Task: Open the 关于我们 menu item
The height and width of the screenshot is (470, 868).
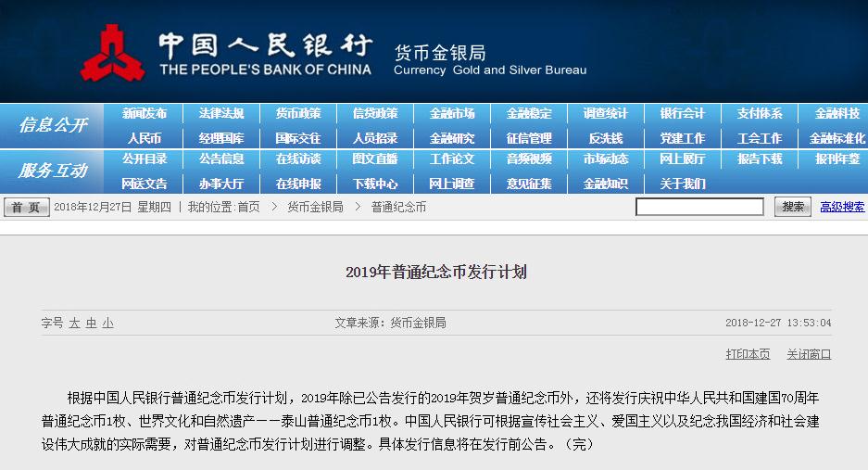Action: point(683,184)
